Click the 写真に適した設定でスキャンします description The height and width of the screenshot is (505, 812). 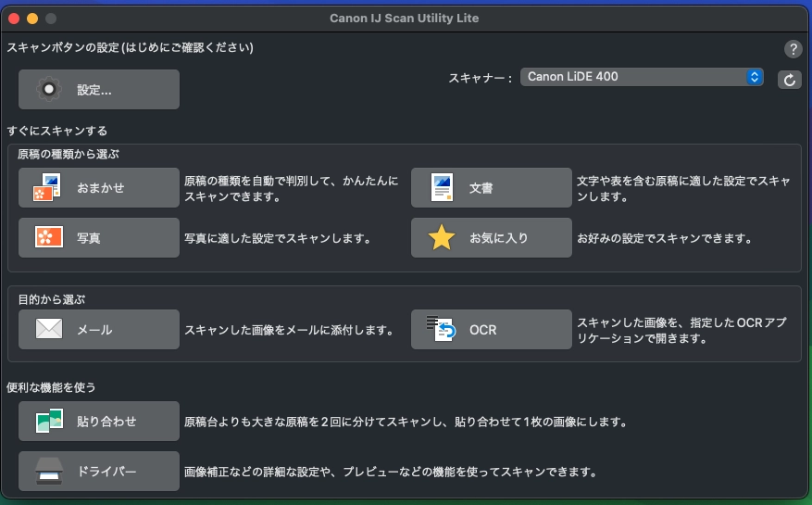pyautogui.click(x=278, y=238)
